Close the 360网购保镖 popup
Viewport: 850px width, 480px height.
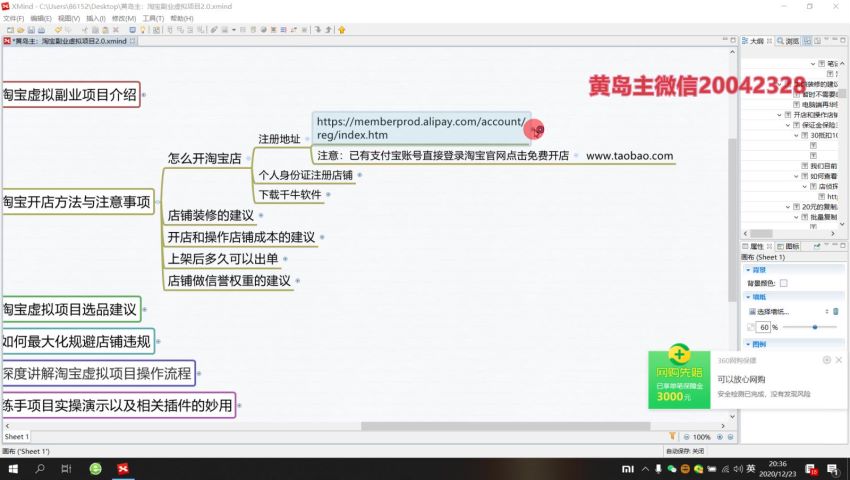pos(839,360)
